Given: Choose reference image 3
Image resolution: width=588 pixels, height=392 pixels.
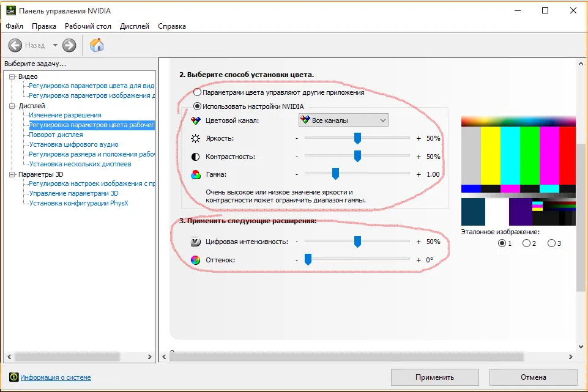Looking at the screenshot, I should [x=551, y=243].
